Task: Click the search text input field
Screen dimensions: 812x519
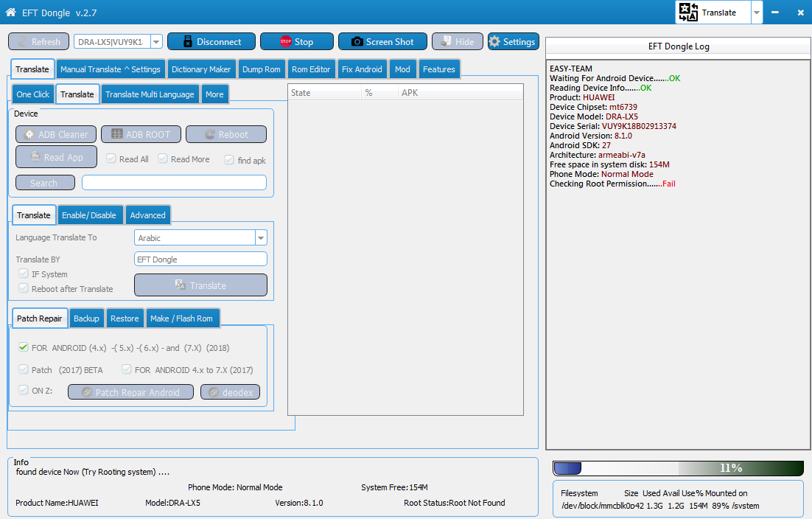Action: (x=174, y=182)
